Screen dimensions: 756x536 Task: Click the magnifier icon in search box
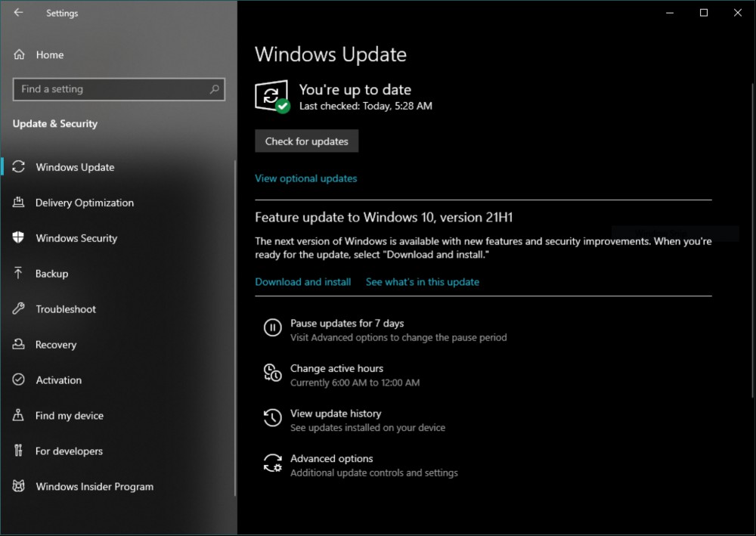pyautogui.click(x=215, y=89)
